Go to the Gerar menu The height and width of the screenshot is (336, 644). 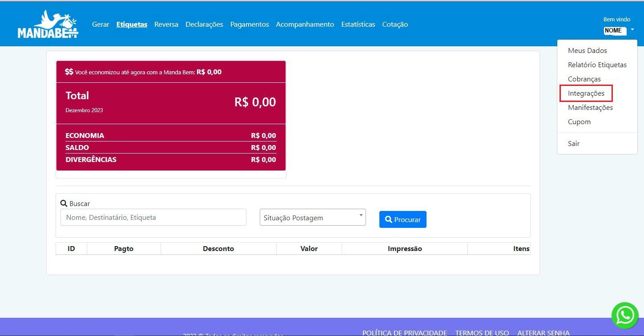click(101, 24)
